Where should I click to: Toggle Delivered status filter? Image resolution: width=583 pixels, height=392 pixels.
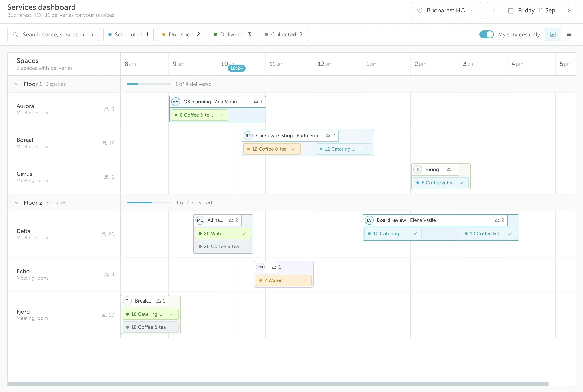coord(233,34)
